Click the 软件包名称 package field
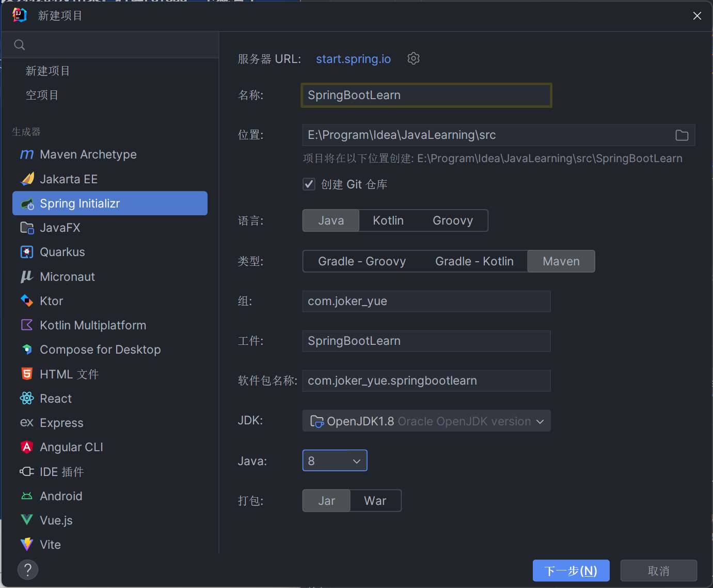Screen dimensions: 713x588 pos(426,380)
